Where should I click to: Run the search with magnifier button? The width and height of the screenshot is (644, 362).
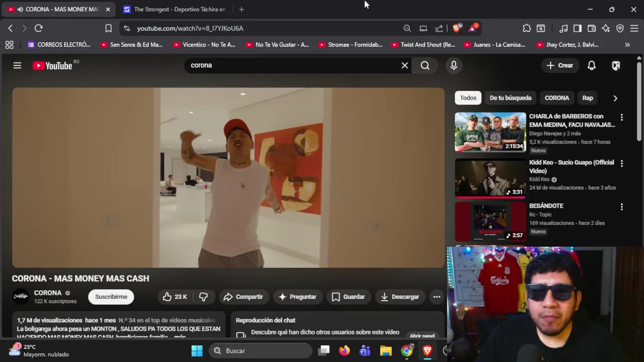click(x=425, y=65)
